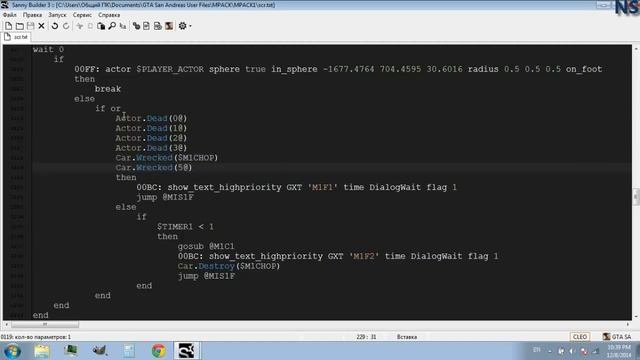Click the monitor app taskbar icon
Screen dimensions: 640x360
pos(71,351)
